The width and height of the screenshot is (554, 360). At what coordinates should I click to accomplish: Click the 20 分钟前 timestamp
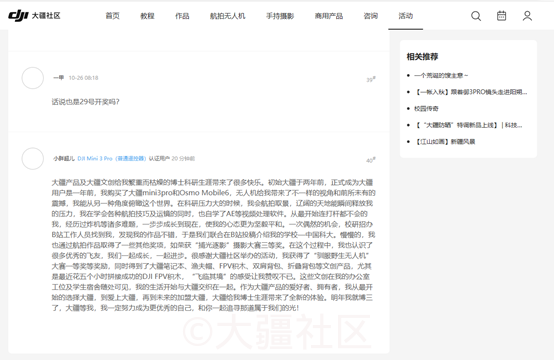[183, 159]
